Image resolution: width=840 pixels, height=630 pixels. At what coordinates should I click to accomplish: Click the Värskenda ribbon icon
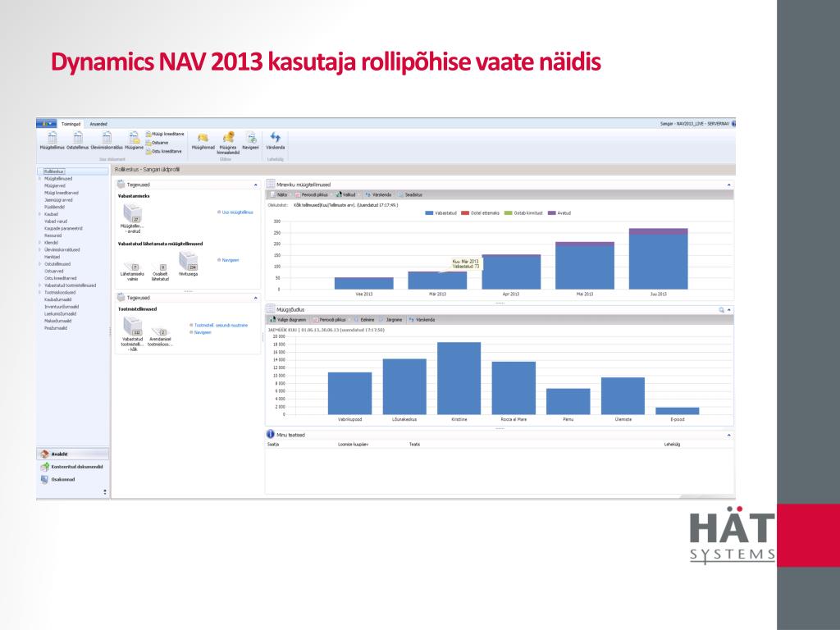pos(276,141)
